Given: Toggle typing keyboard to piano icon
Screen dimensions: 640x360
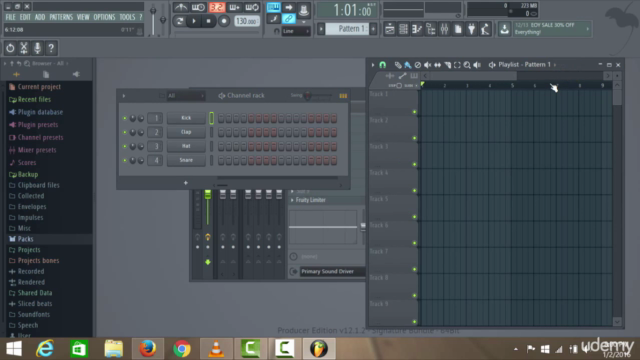Looking at the screenshot, I should [273, 7].
